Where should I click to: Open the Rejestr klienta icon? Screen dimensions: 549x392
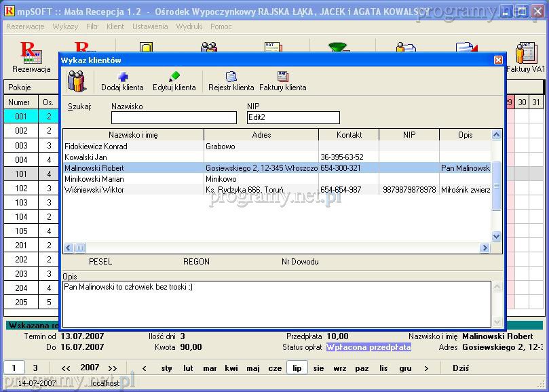[231, 77]
